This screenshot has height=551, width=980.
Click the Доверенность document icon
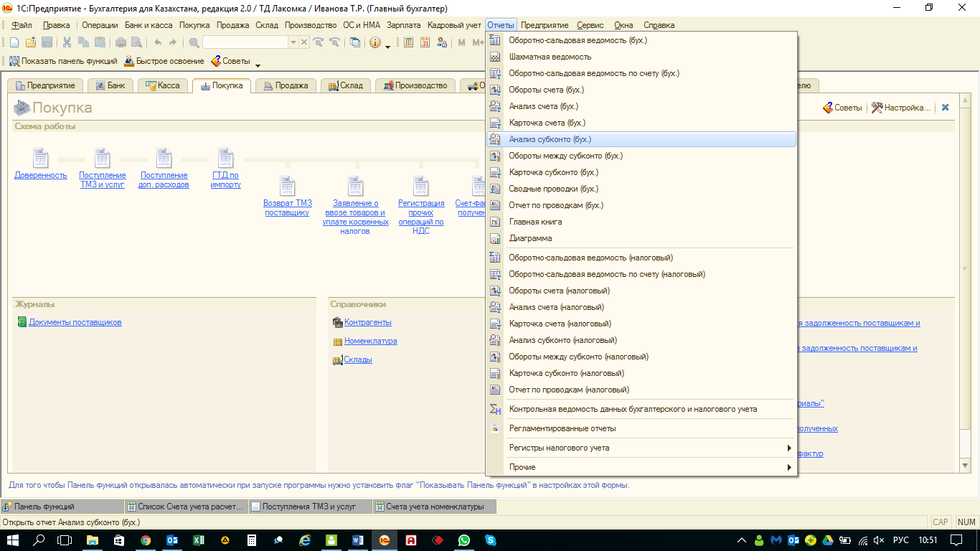click(x=41, y=158)
